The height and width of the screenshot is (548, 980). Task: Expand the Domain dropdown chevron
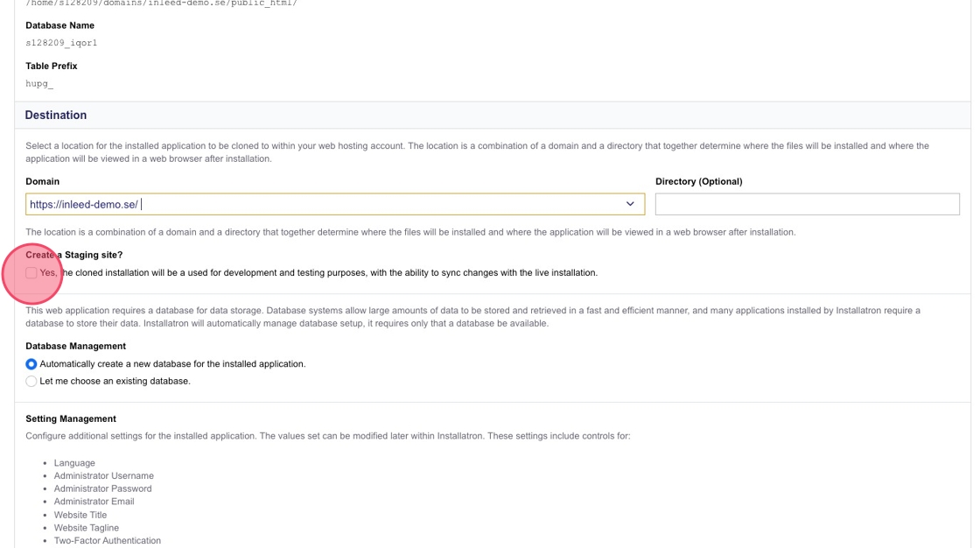(x=630, y=204)
